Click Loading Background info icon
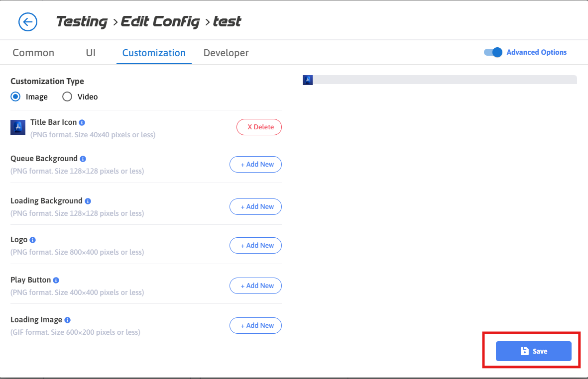This screenshot has width=588, height=379. [x=88, y=201]
